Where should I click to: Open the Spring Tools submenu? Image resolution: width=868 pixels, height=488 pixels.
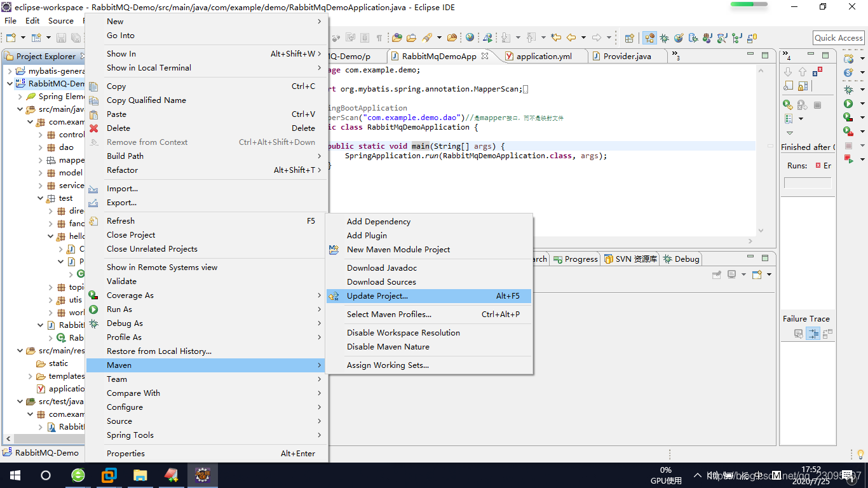coord(206,435)
